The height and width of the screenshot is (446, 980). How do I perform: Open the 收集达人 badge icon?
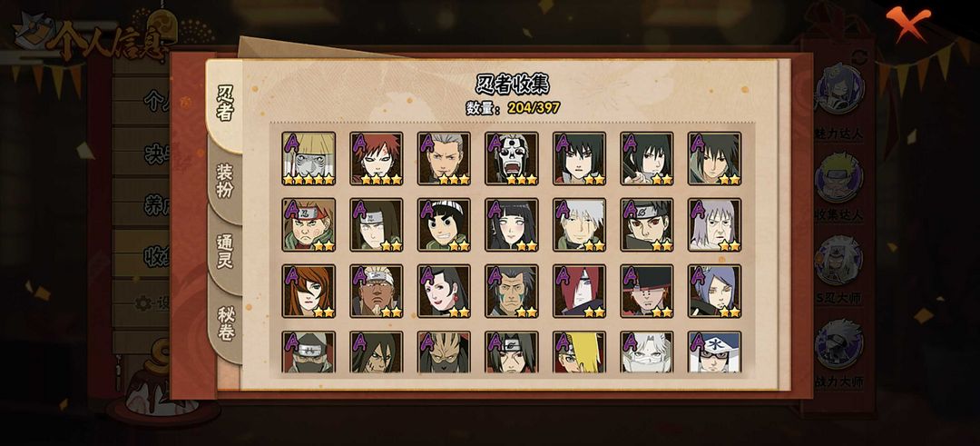coord(839,177)
